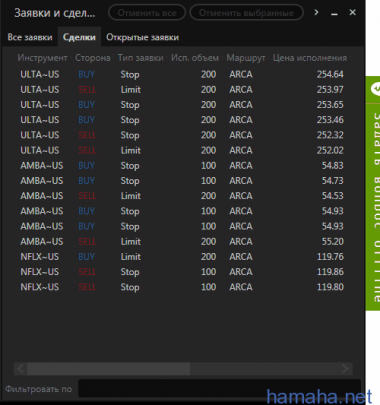Minimize the Заявки и сделки window
380x405 pixels.
pos(334,13)
